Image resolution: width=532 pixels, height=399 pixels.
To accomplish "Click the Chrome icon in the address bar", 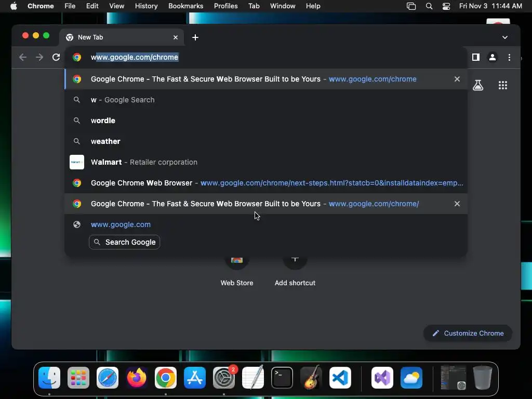I will (77, 57).
